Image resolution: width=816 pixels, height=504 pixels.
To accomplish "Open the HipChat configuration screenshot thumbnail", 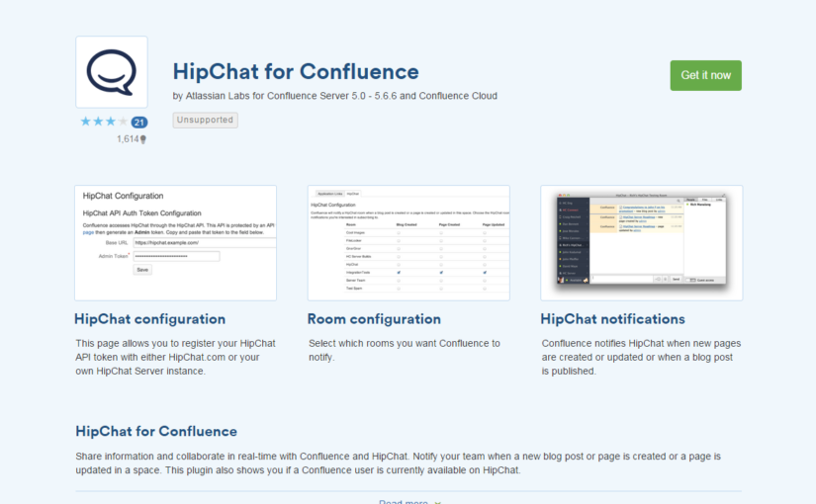I will 175,242.
